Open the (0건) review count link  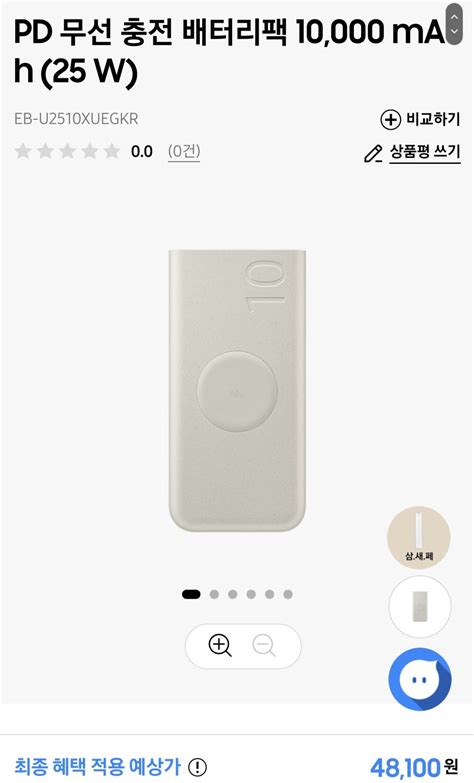click(x=184, y=151)
